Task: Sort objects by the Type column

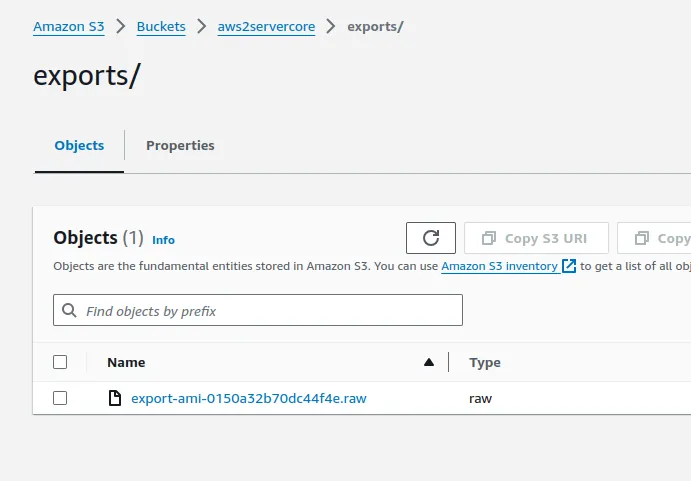Action: point(485,362)
